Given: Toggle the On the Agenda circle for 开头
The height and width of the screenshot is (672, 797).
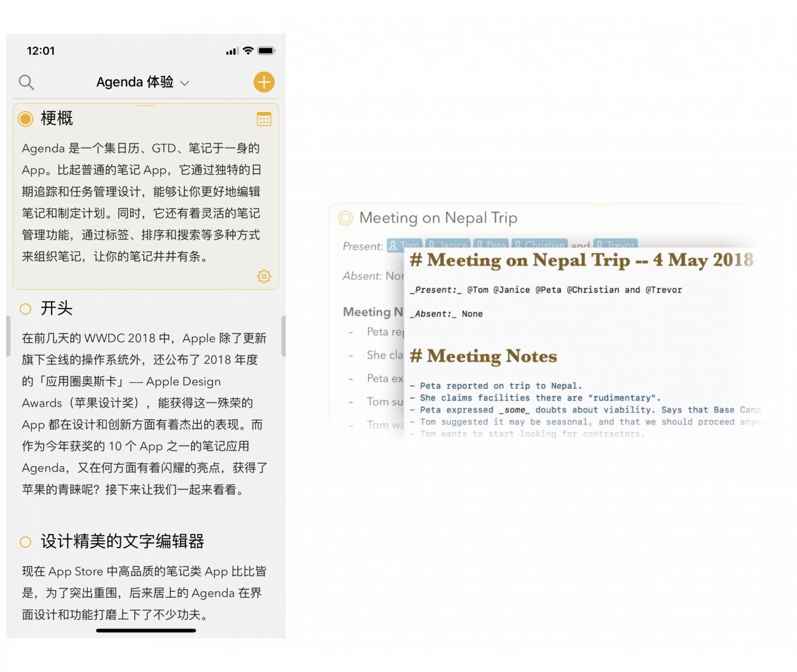Looking at the screenshot, I should click(26, 309).
